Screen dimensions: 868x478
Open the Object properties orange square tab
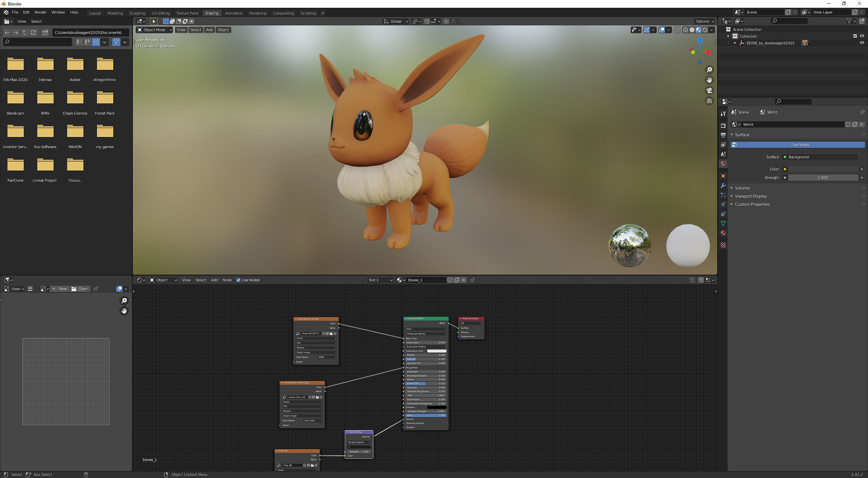(723, 176)
